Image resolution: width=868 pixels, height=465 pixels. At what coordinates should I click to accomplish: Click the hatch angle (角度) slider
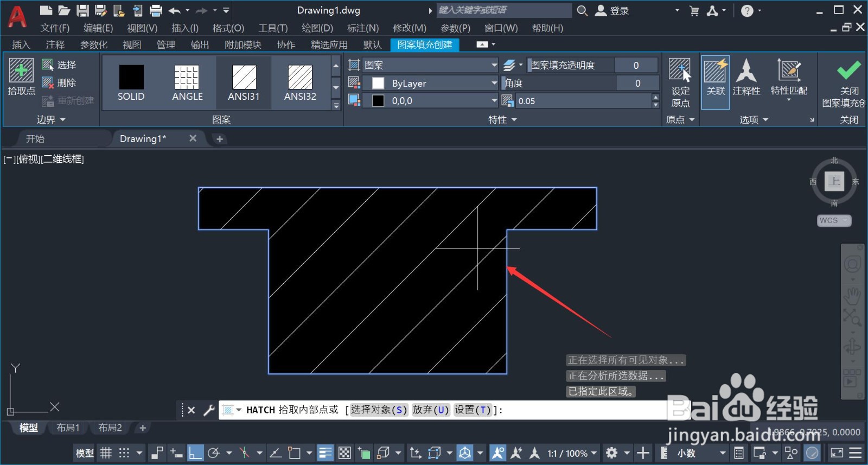559,83
